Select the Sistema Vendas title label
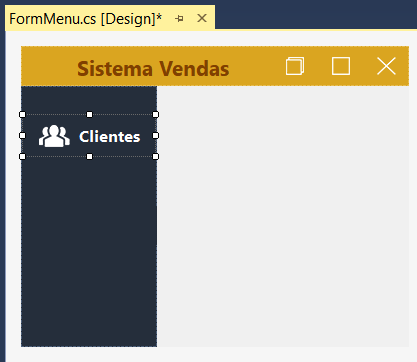The height and width of the screenshot is (362, 417). [153, 69]
